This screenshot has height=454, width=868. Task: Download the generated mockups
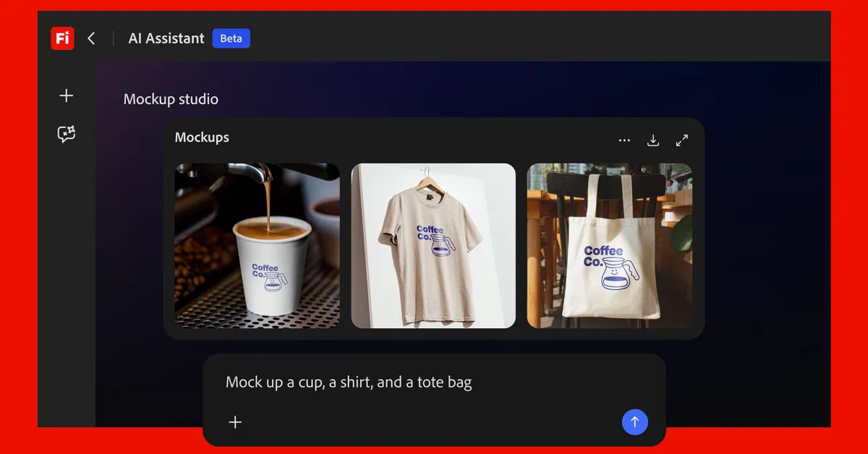point(652,140)
